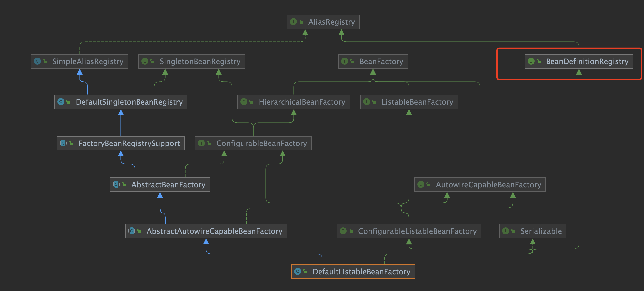Select the BeanFactory node label
Viewport: 644px width, 291px height.
pos(381,61)
